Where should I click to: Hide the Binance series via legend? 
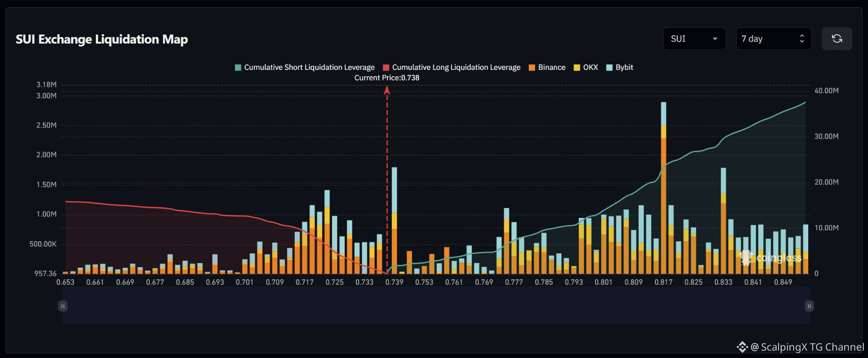pyautogui.click(x=547, y=67)
